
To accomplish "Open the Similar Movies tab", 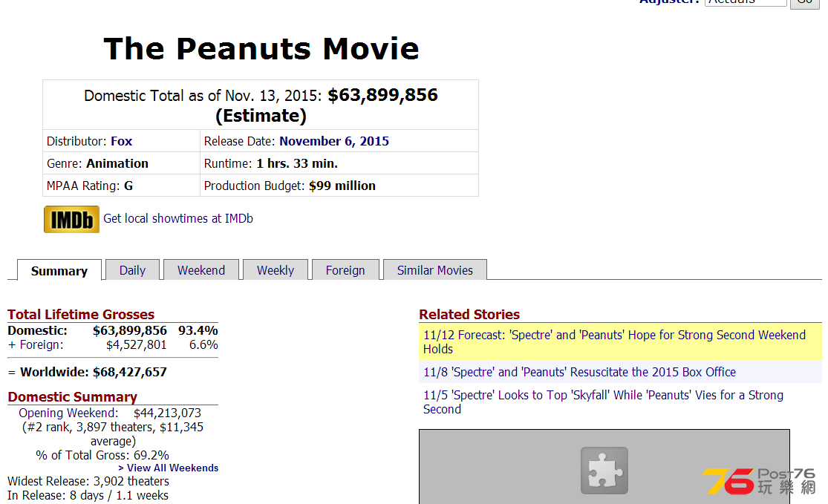I will [x=434, y=270].
